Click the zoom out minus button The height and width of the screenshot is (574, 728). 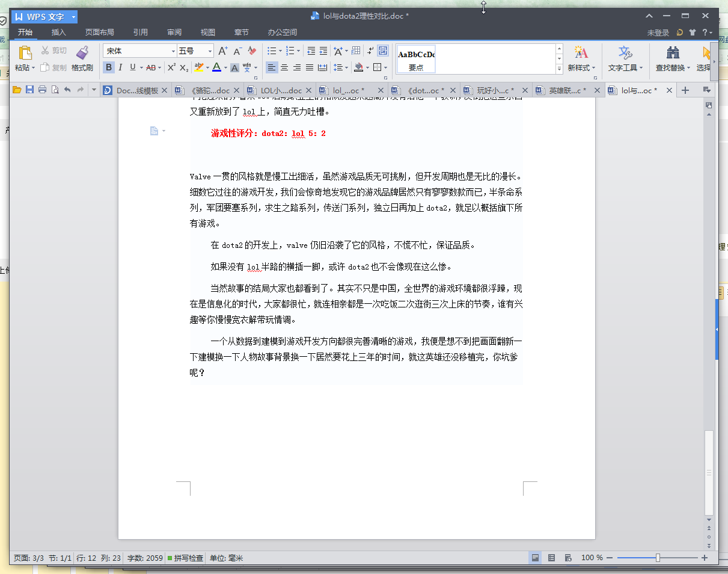click(610, 558)
